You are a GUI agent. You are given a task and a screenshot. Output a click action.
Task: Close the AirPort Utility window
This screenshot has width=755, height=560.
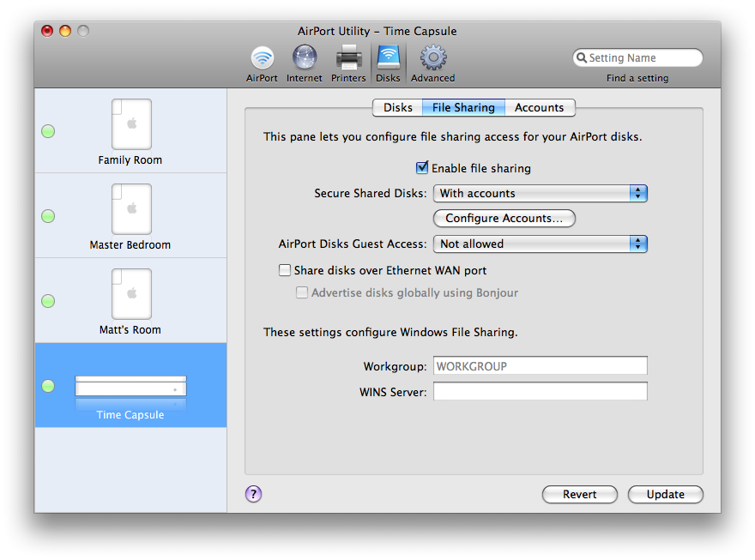tap(47, 31)
